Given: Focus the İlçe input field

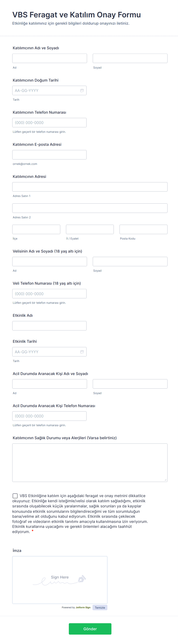Looking at the screenshot, I should (36, 229).
